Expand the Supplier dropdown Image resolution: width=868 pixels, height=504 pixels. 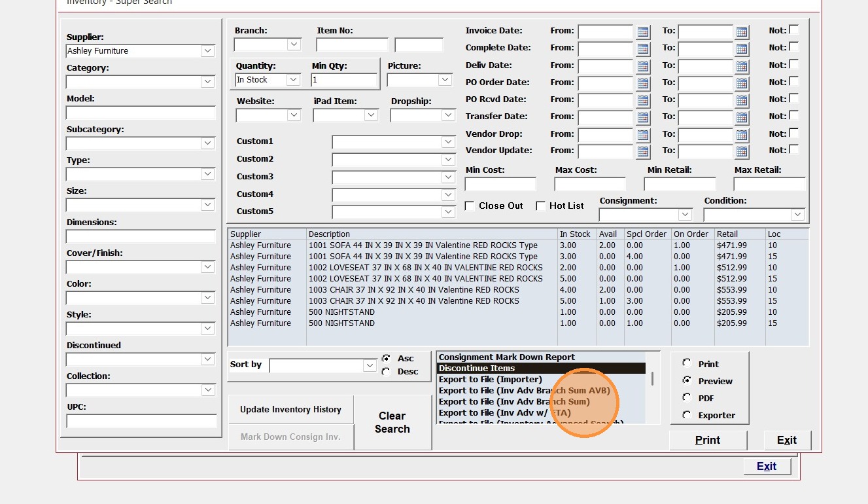click(x=207, y=51)
